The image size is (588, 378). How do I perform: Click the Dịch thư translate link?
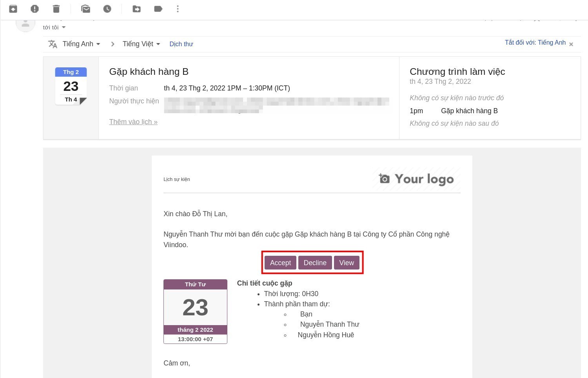tap(181, 44)
